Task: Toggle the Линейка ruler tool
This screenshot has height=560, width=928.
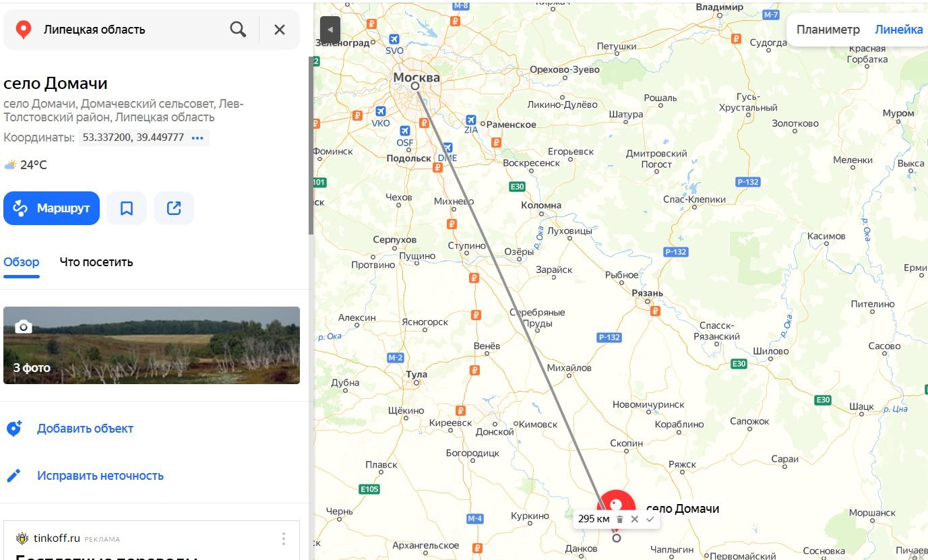Action: click(x=898, y=30)
